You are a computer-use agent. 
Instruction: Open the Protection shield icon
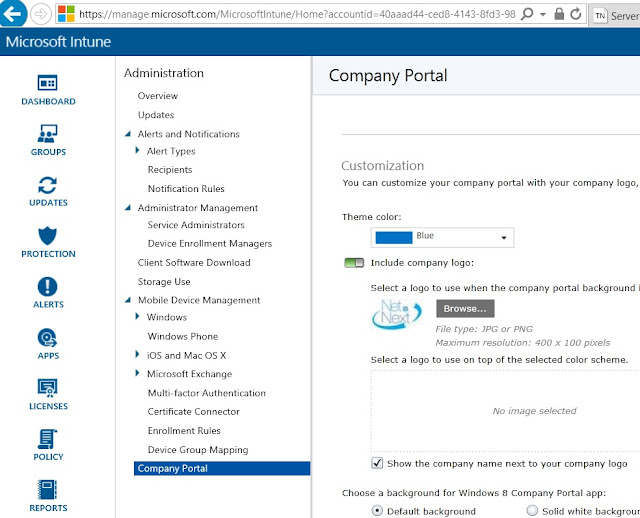(x=47, y=237)
